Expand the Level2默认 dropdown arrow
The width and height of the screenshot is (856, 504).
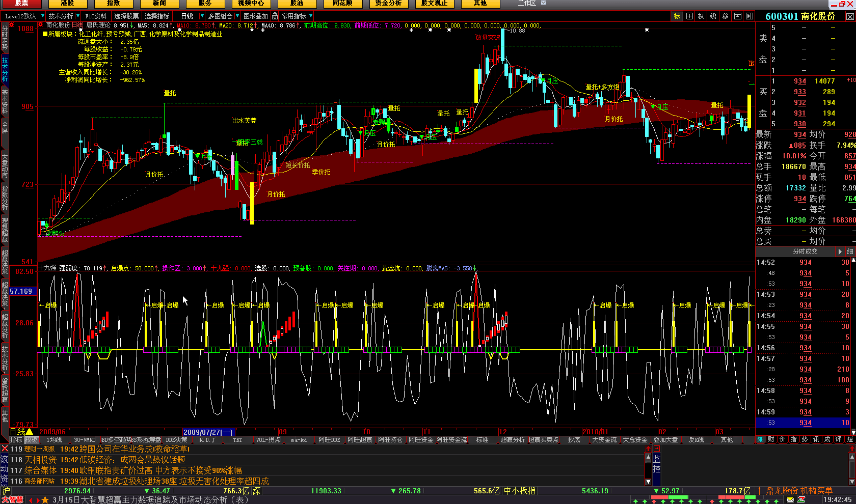(43, 16)
